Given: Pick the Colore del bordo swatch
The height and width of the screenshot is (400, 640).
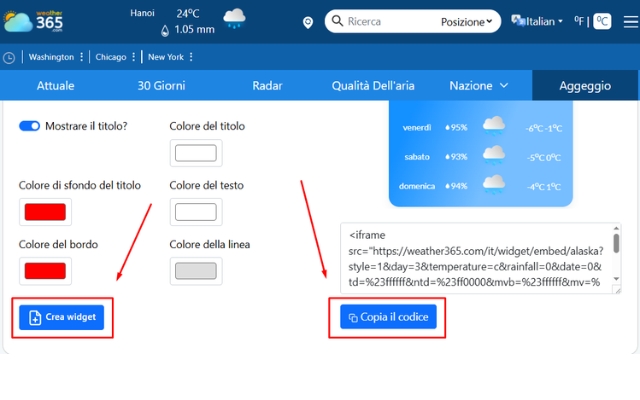Looking at the screenshot, I should click(45, 271).
